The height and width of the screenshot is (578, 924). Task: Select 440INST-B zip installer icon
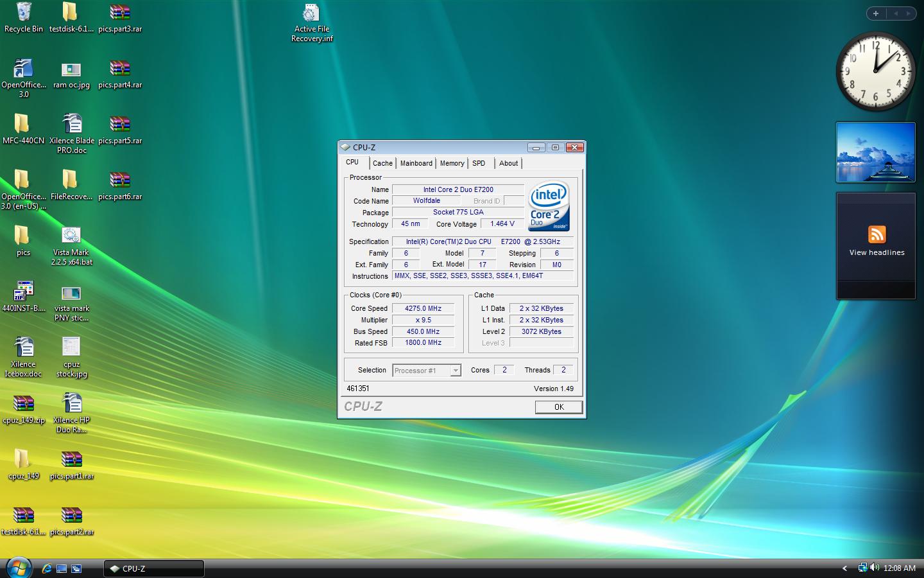24,296
